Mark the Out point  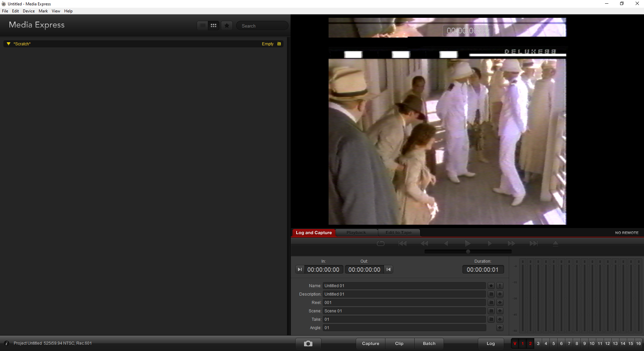(x=389, y=269)
